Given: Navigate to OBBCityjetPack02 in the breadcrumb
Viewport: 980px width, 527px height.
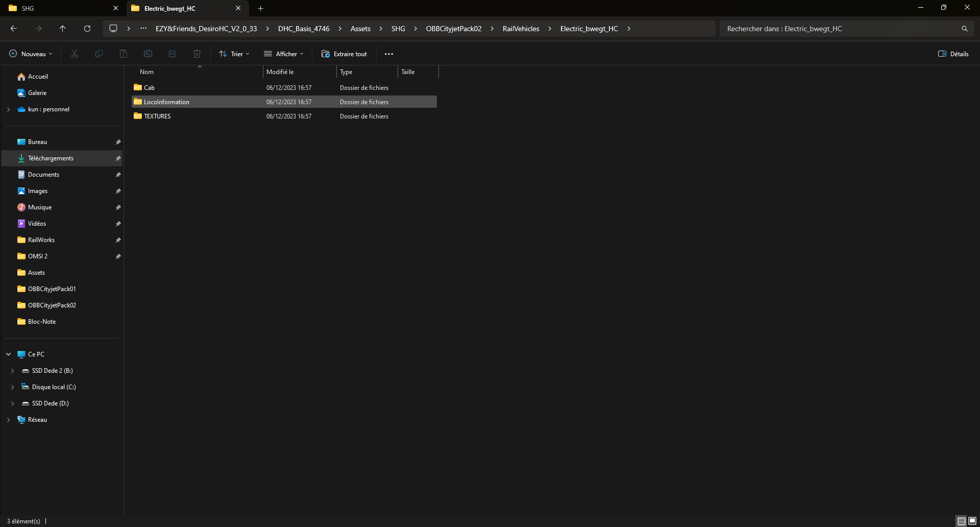Looking at the screenshot, I should [x=454, y=29].
